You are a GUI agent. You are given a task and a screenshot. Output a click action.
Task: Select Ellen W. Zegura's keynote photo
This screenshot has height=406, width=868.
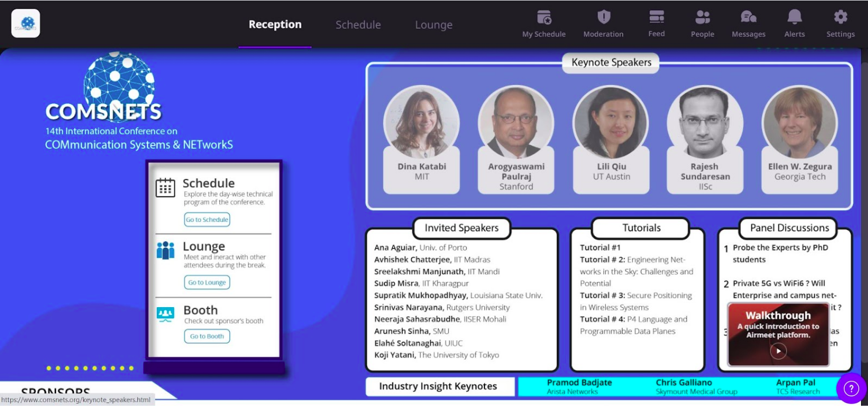[x=800, y=122]
